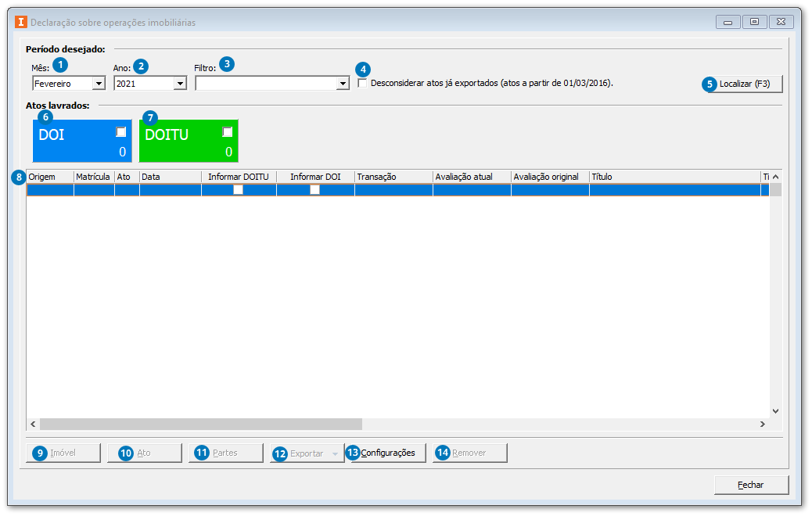This screenshot has height=516, width=812.
Task: Check the Informar DOITU cell in first row
Action: point(239,190)
